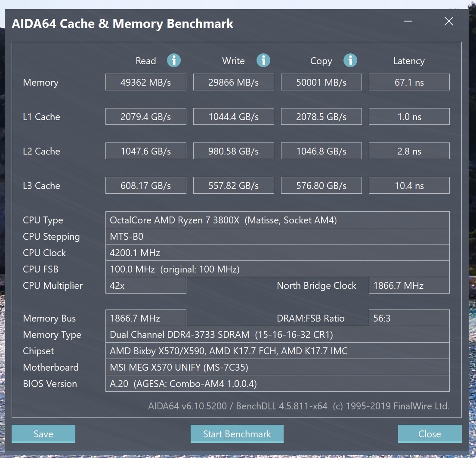
Task: Select the Memory Write result field
Action: coord(233,82)
